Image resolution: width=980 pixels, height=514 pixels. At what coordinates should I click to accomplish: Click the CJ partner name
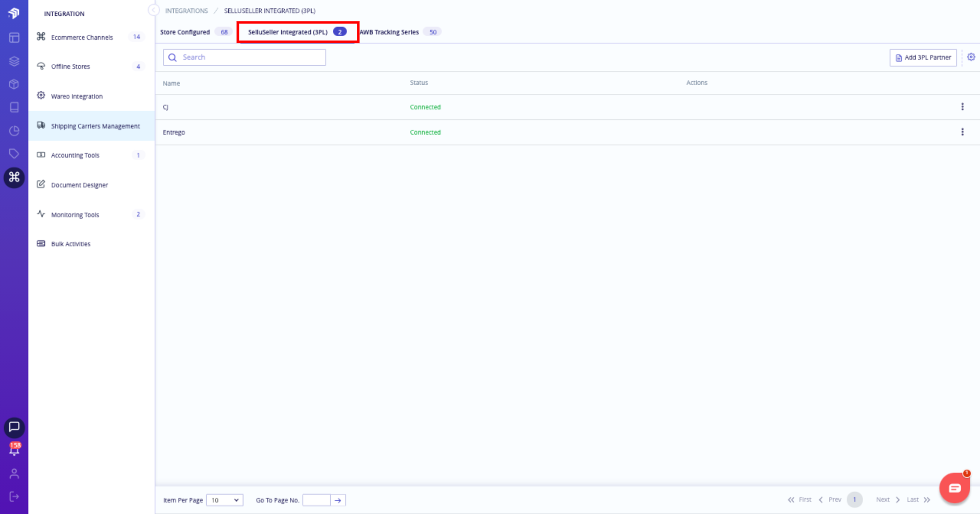point(165,107)
